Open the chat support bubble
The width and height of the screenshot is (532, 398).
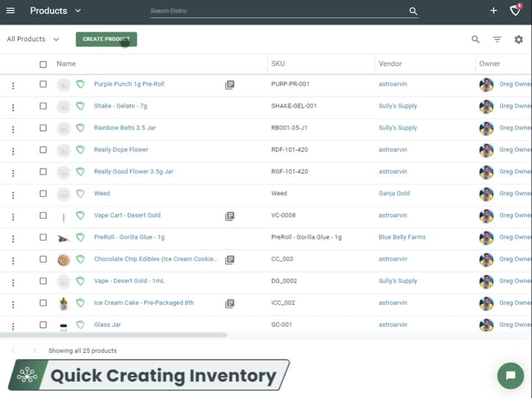510,376
